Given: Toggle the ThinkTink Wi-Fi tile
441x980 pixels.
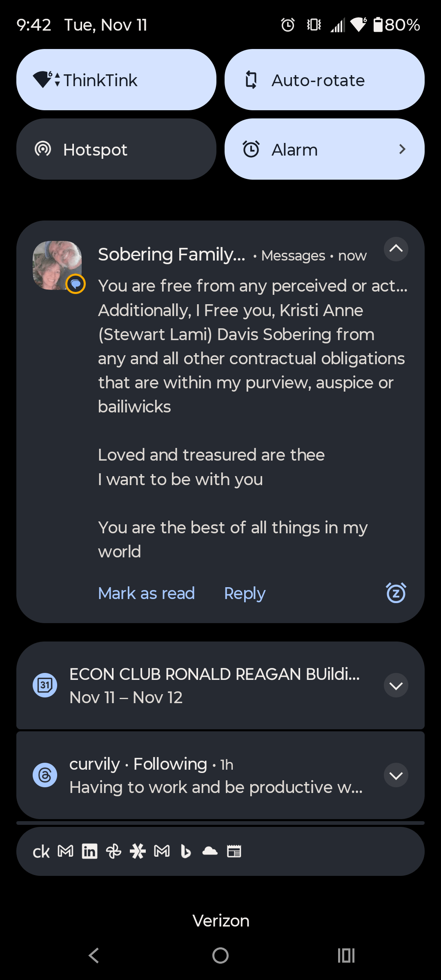Looking at the screenshot, I should pyautogui.click(x=116, y=80).
